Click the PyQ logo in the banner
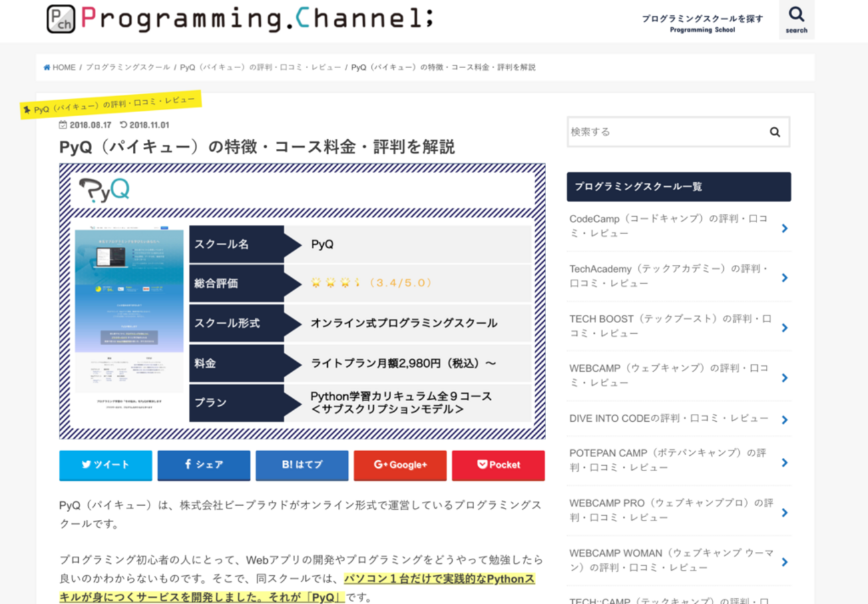Image resolution: width=868 pixels, height=604 pixels. click(104, 190)
